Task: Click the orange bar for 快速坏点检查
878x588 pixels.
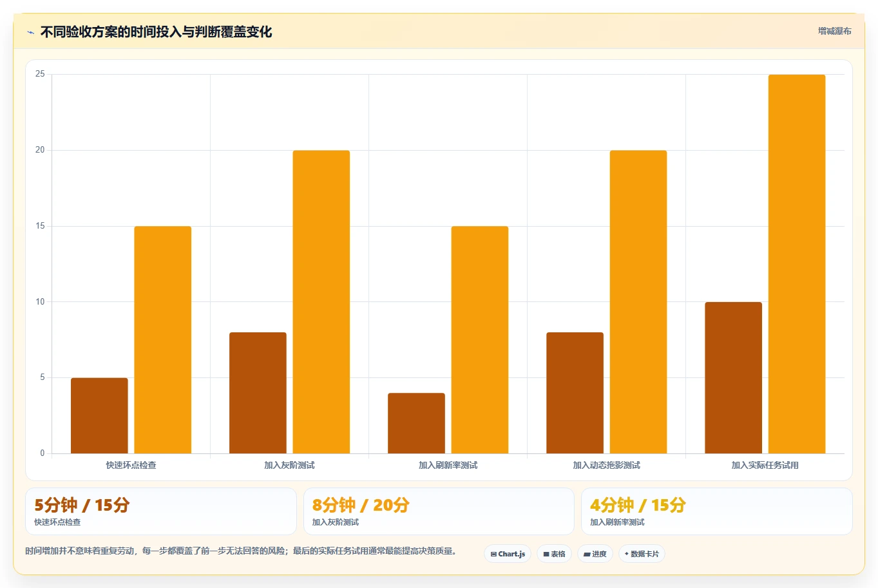Action: point(163,340)
